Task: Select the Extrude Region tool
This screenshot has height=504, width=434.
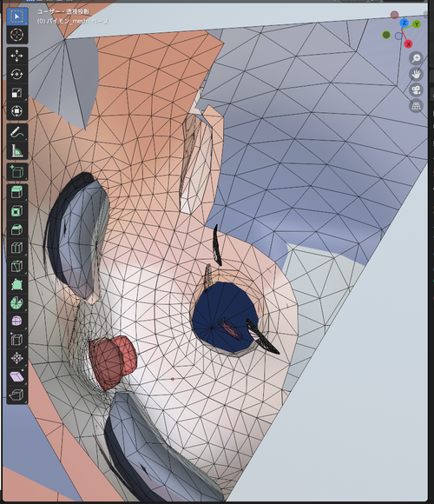Action: tap(16, 193)
